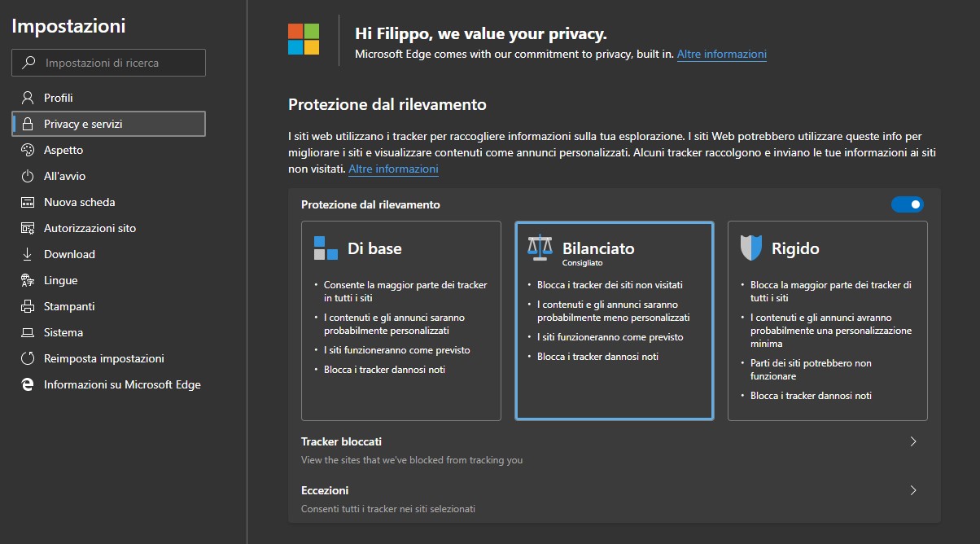Click the Autorizzazioni sito icon
The image size is (980, 544).
[28, 228]
